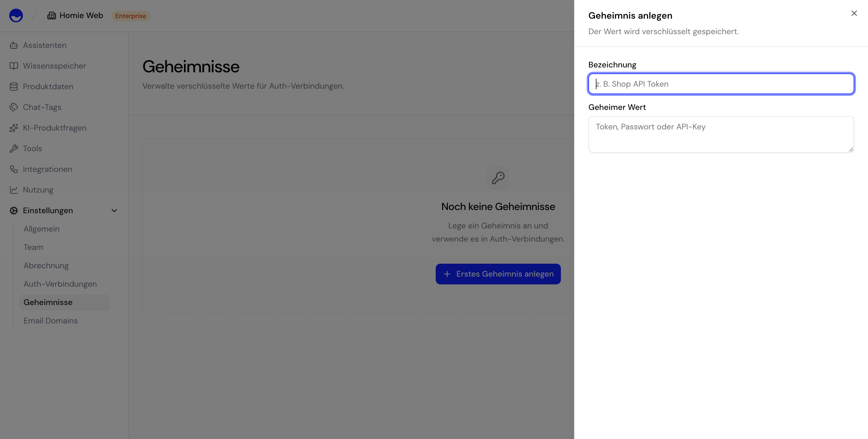The height and width of the screenshot is (439, 868).
Task: Click the Tools wrench icon
Action: 14,149
